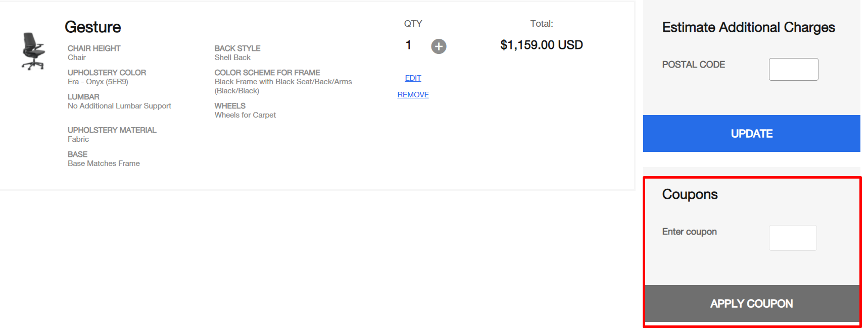Click the UPHOLSTERY COLOR Era - Onyx value

98,82
